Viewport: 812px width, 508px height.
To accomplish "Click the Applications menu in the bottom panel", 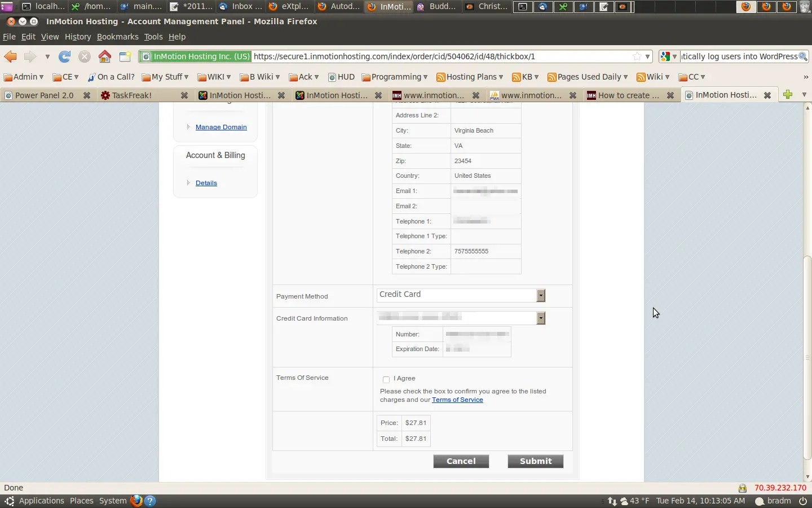I will (x=41, y=501).
